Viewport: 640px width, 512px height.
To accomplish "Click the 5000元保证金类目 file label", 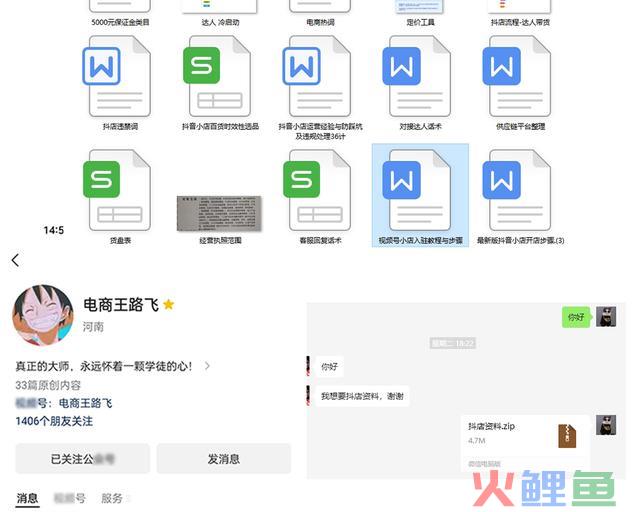I will point(120,22).
